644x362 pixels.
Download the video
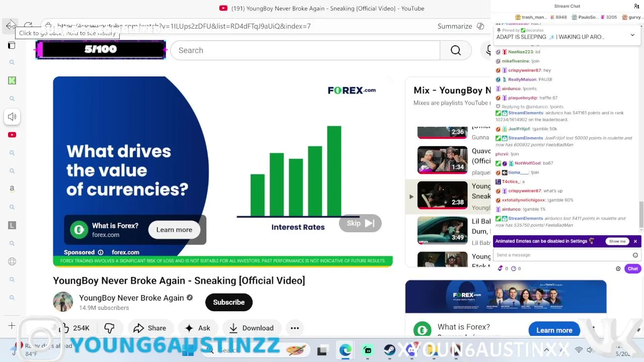(252, 328)
